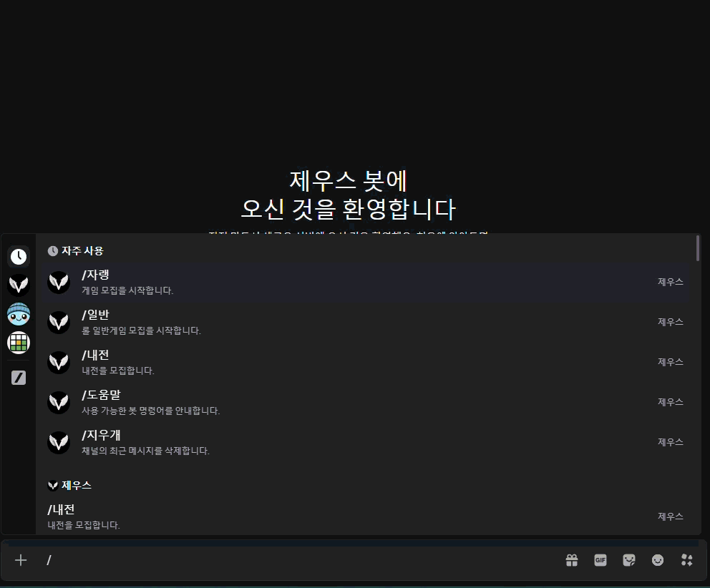This screenshot has height=588, width=710.
Task: Click the 제우스 section header
Action: click(x=72, y=485)
